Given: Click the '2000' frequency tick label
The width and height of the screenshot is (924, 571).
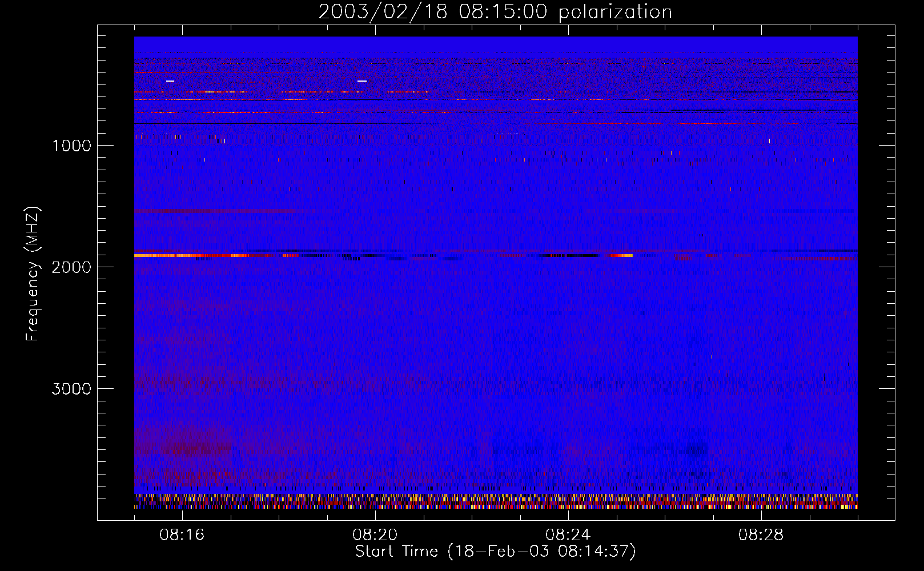Looking at the screenshot, I should (71, 267).
